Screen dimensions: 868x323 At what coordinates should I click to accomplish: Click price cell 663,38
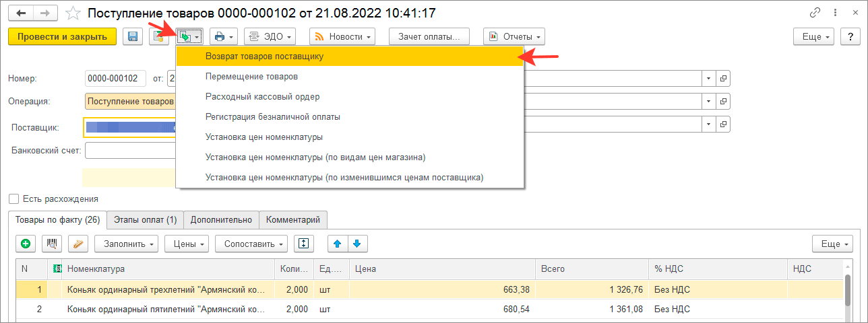pyautogui.click(x=441, y=290)
